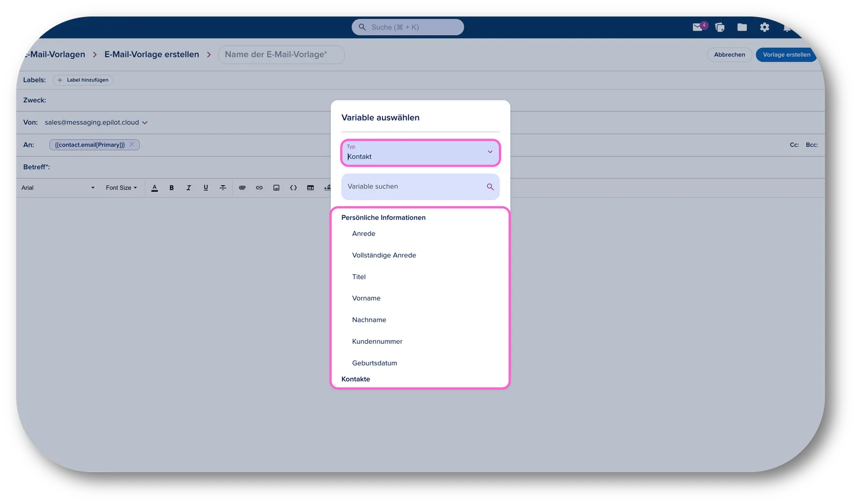Click the Abbrechen button
The image size is (857, 504).
coord(730,55)
